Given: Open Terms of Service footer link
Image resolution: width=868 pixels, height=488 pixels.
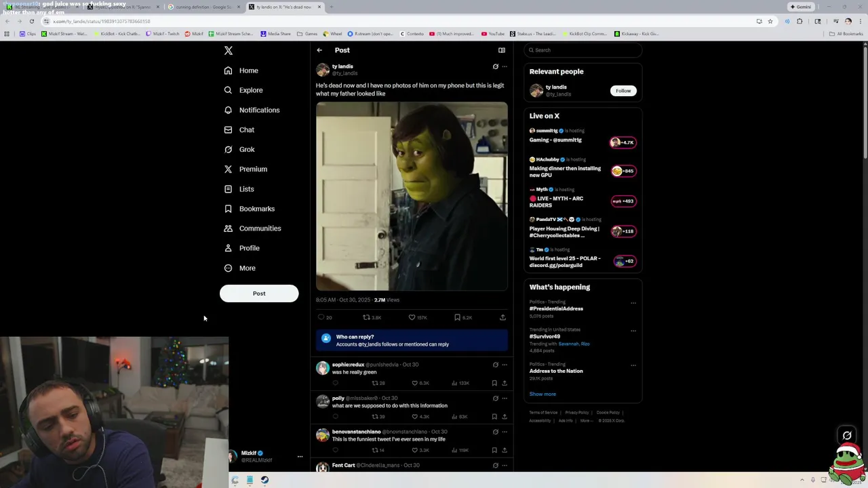Looking at the screenshot, I should click(543, 413).
